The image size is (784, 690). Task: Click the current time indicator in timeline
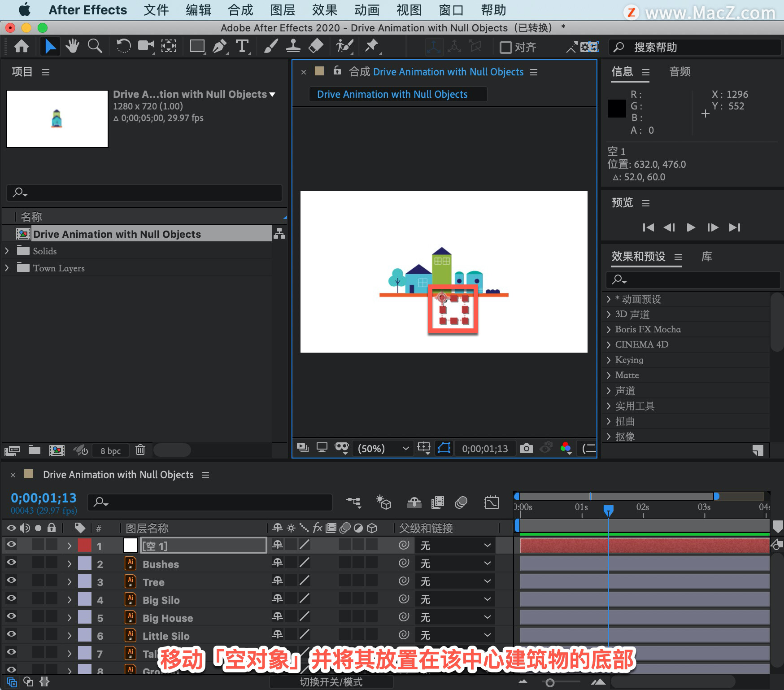(608, 511)
